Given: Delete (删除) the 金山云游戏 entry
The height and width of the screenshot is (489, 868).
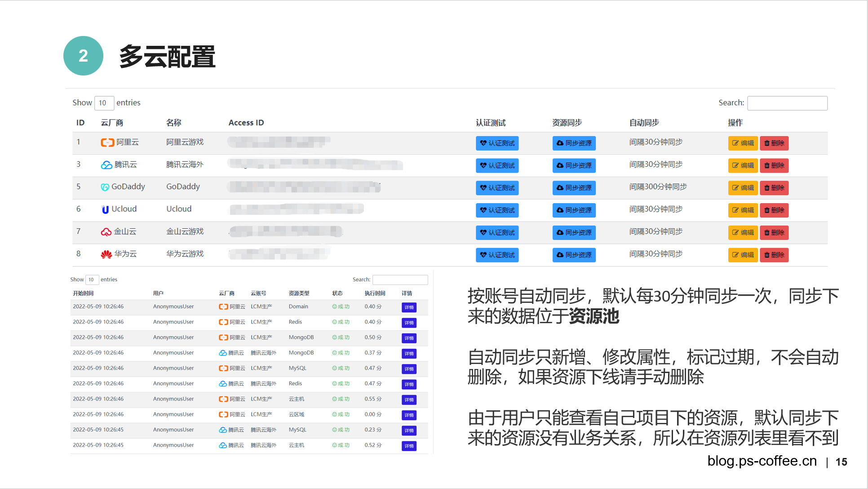Looking at the screenshot, I should [774, 232].
